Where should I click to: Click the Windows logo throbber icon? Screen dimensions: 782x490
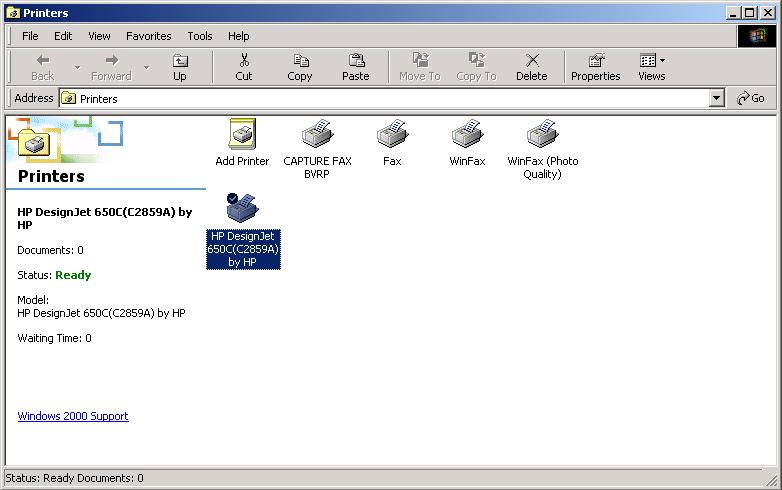(757, 36)
